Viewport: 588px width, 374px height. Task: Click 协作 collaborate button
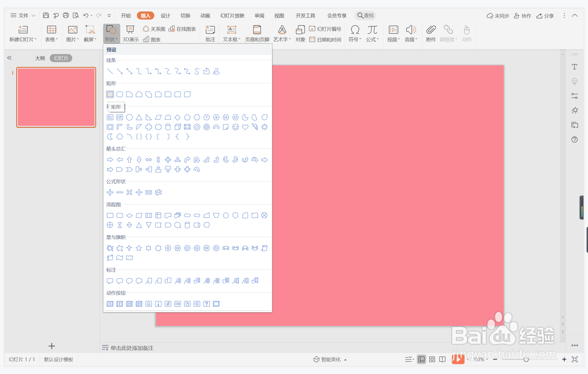click(522, 16)
